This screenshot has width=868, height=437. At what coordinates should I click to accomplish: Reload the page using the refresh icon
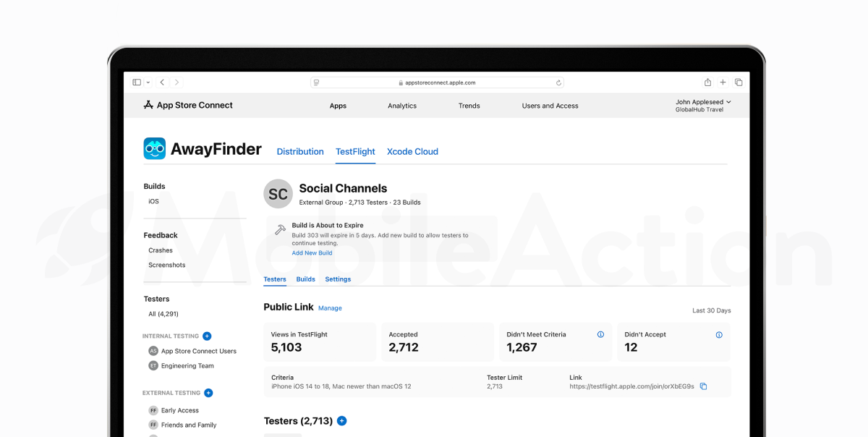tap(558, 82)
